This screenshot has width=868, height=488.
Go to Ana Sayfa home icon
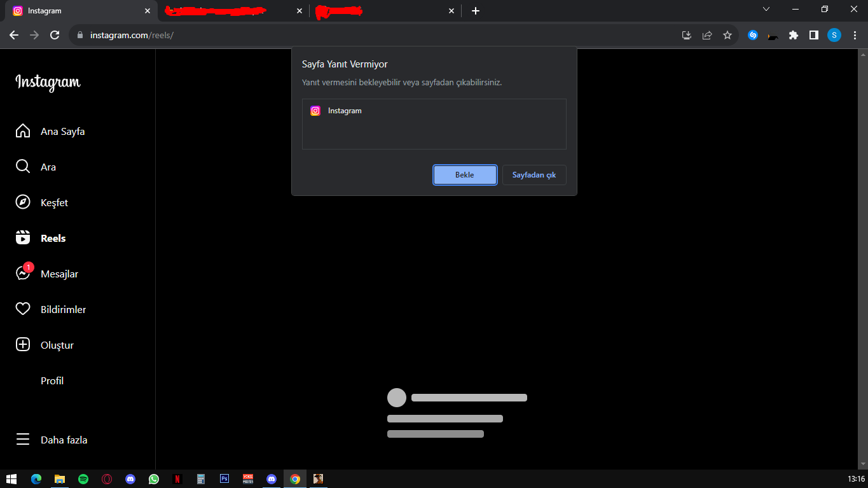23,131
